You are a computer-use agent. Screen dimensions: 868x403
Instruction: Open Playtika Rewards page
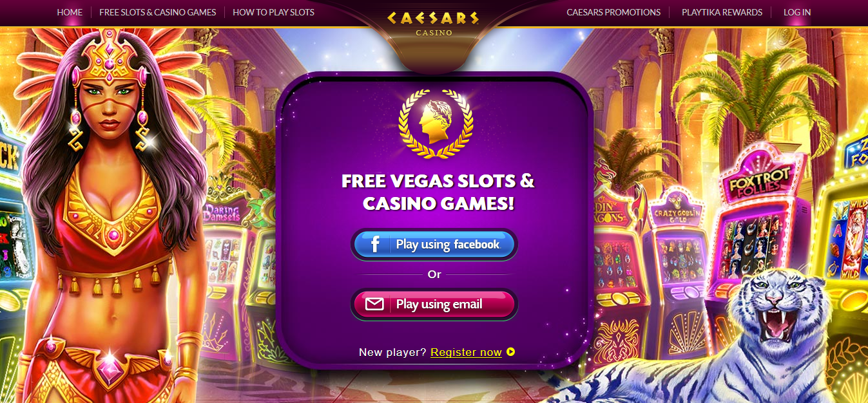[722, 12]
